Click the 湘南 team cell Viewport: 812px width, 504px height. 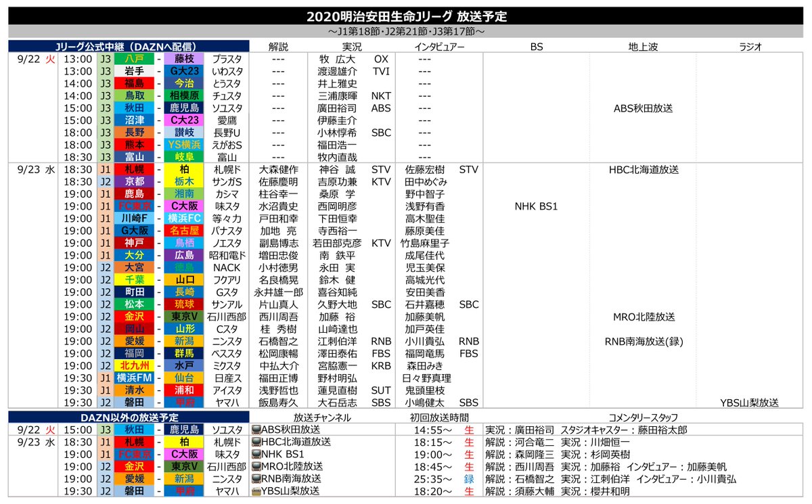(183, 193)
